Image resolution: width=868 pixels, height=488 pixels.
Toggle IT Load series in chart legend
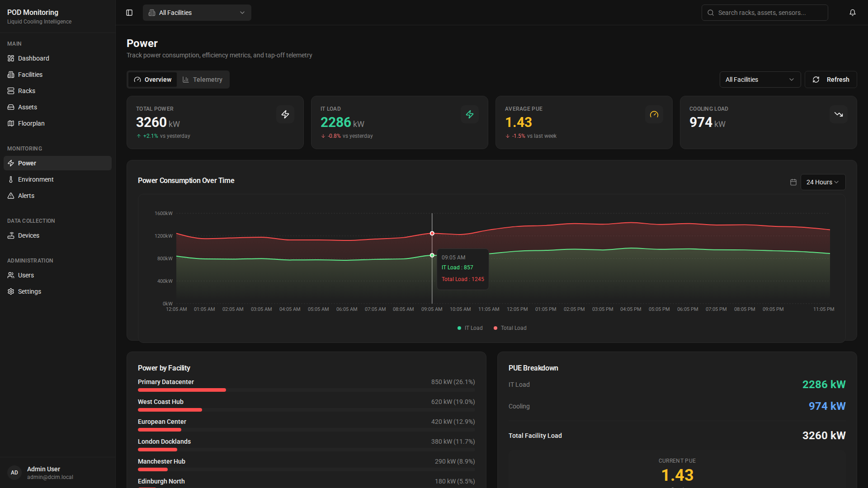(x=470, y=328)
